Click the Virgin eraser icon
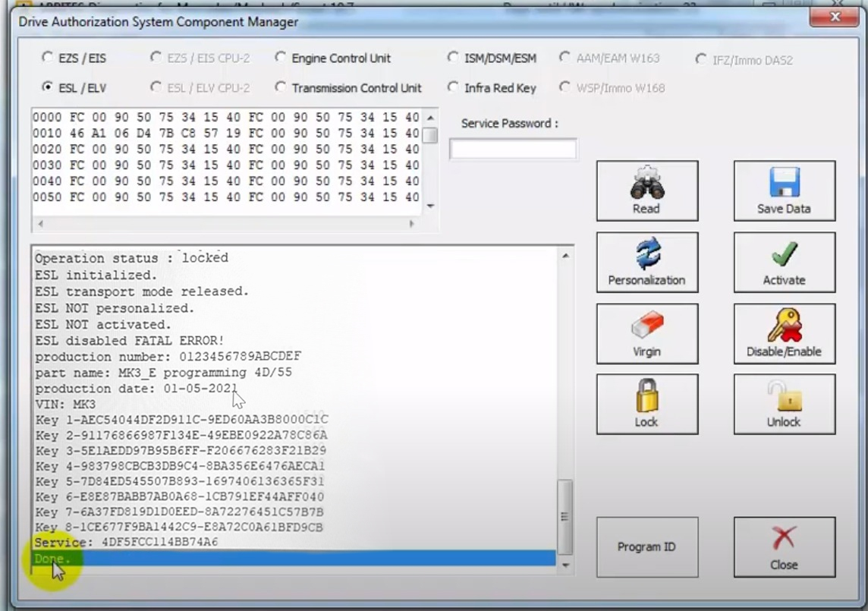The height and width of the screenshot is (611, 868). (x=646, y=327)
